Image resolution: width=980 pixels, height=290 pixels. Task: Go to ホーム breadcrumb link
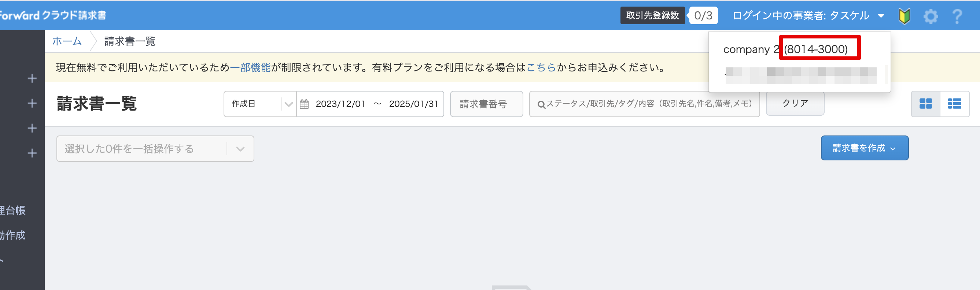tap(67, 41)
